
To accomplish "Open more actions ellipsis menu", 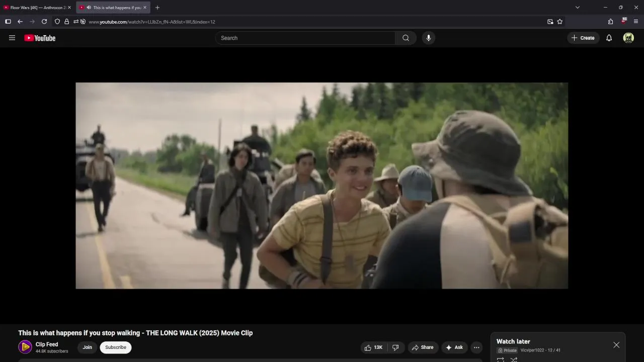I will [476, 347].
